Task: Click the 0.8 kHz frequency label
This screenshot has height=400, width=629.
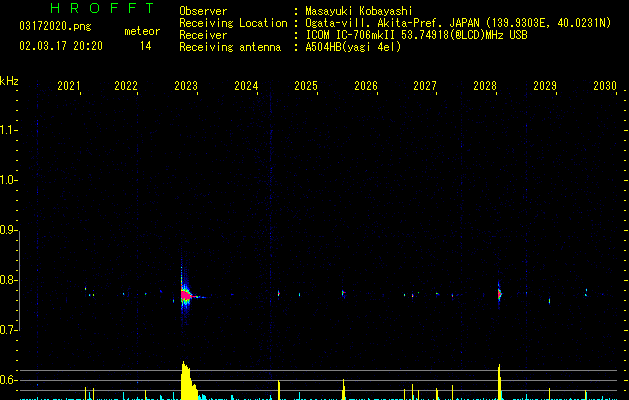Action: pyautogui.click(x=8, y=280)
